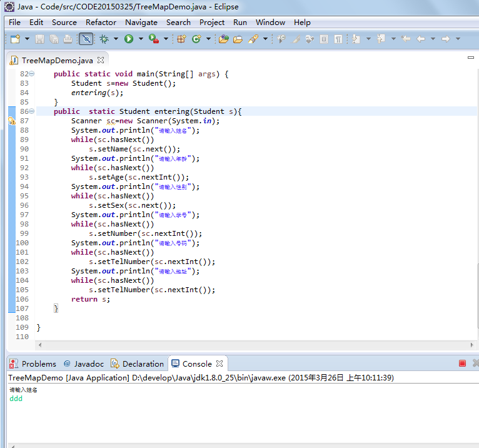Open the Source menu
This screenshot has width=479, height=448.
tap(64, 23)
